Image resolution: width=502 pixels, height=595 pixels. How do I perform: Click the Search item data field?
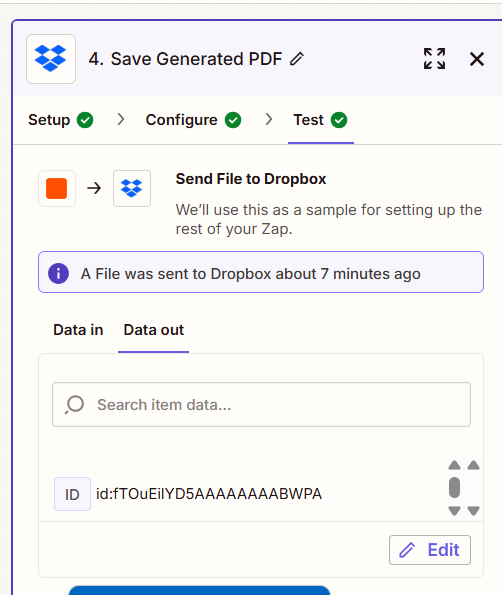point(261,405)
